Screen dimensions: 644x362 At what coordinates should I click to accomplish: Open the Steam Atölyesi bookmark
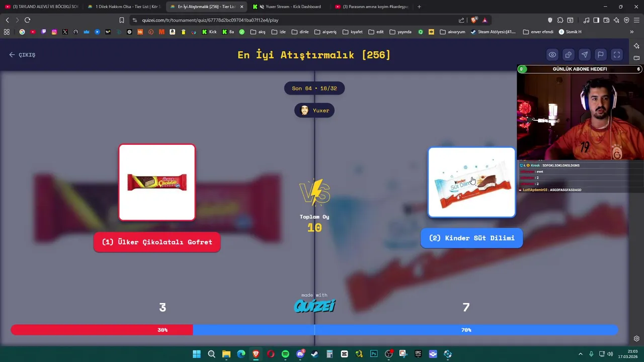tap(493, 32)
